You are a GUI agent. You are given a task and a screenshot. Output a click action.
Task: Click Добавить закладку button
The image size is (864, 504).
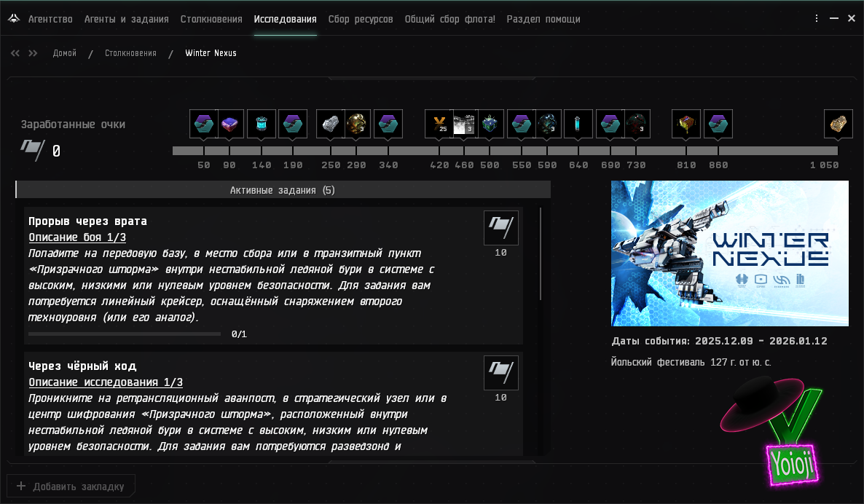tap(71, 487)
